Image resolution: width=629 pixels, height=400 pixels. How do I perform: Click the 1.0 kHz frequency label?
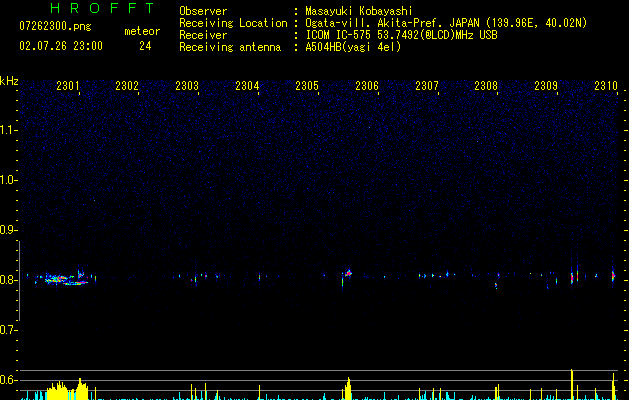pyautogui.click(x=8, y=180)
